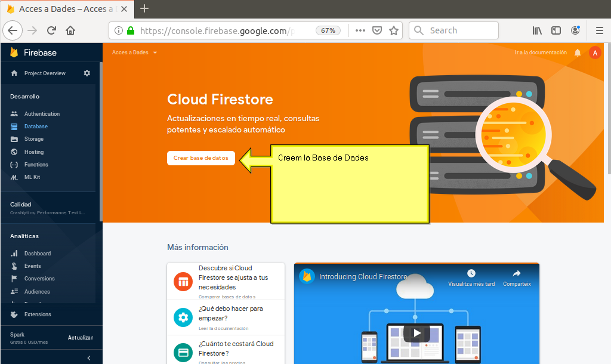Toggle the browser sidebar view
Screen dimensions: 611x364
pos(556,30)
